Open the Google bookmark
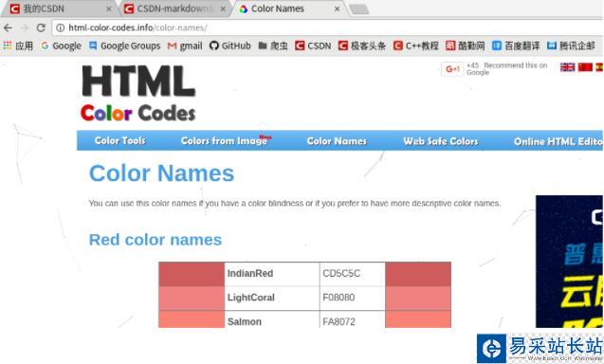The width and height of the screenshot is (604, 364). coord(62,45)
